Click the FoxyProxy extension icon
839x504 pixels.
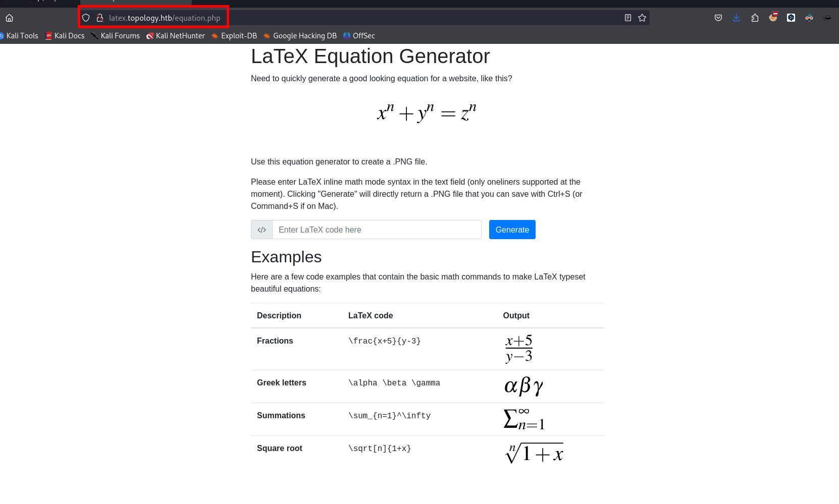[x=773, y=18]
